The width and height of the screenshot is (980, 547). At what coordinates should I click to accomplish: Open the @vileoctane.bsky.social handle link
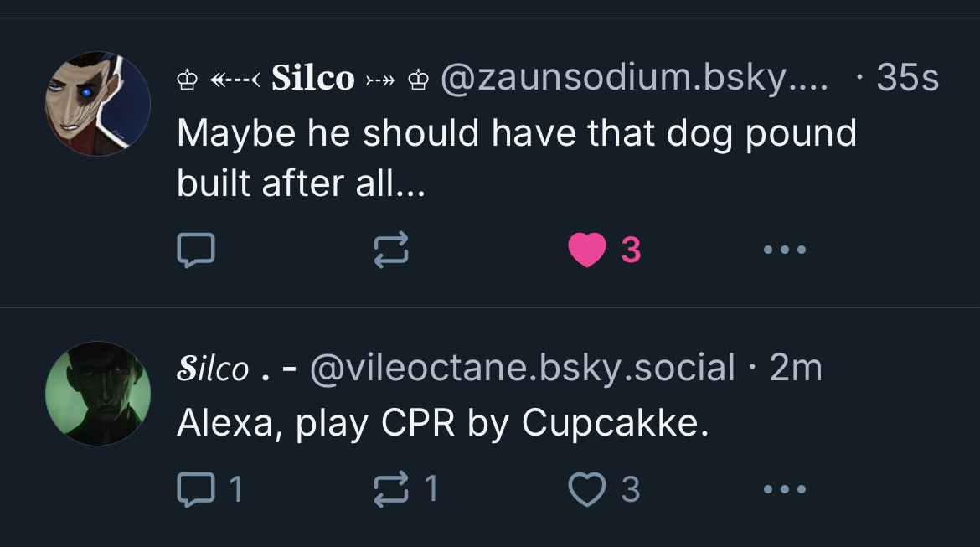[522, 369]
